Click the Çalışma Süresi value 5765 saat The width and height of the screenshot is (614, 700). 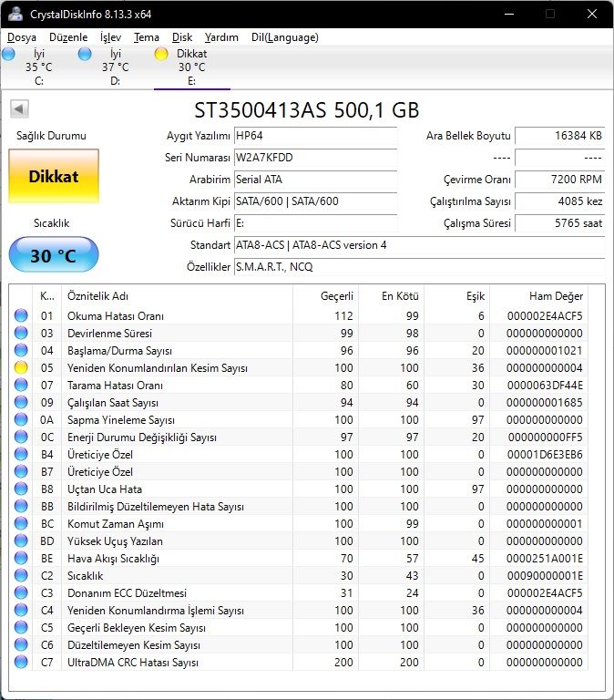click(560, 223)
